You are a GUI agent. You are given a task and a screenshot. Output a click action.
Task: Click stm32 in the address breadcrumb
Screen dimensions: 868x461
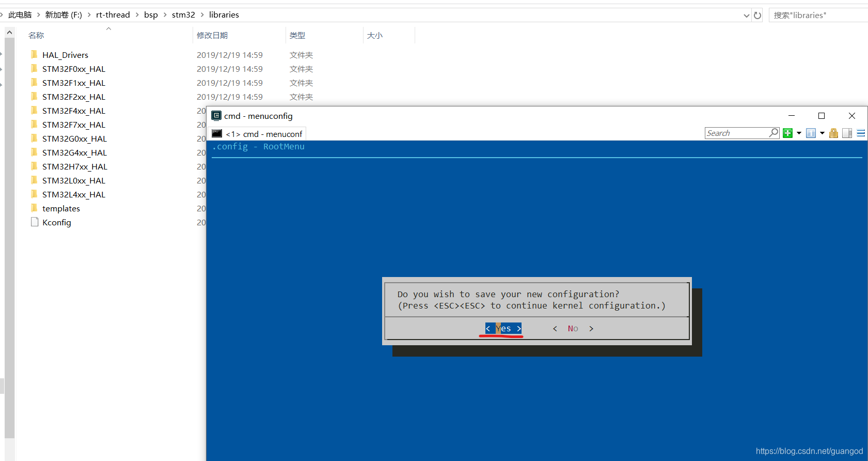click(183, 14)
